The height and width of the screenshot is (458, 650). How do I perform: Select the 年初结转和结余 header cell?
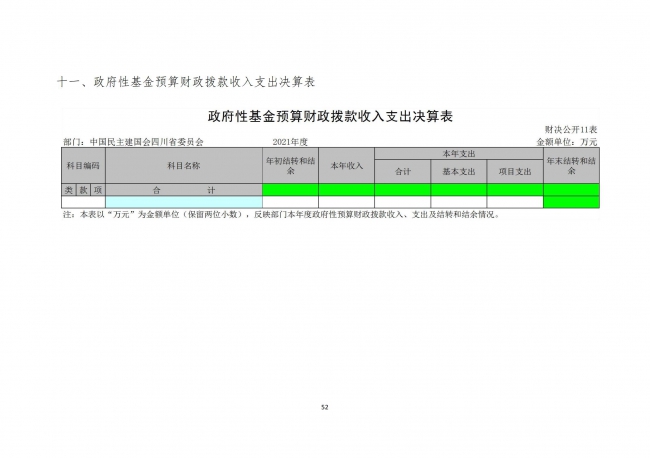(x=290, y=165)
